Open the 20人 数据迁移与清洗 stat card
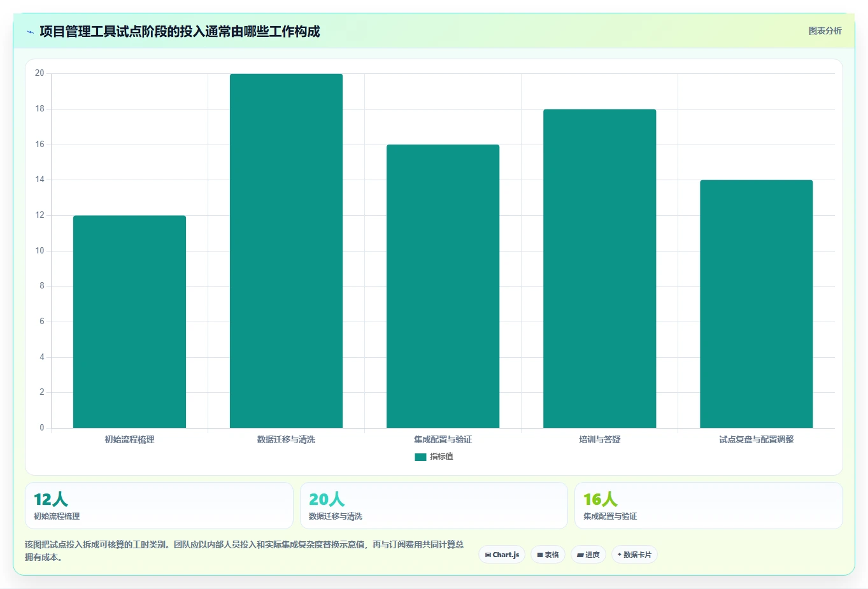The image size is (868, 589). tap(434, 506)
